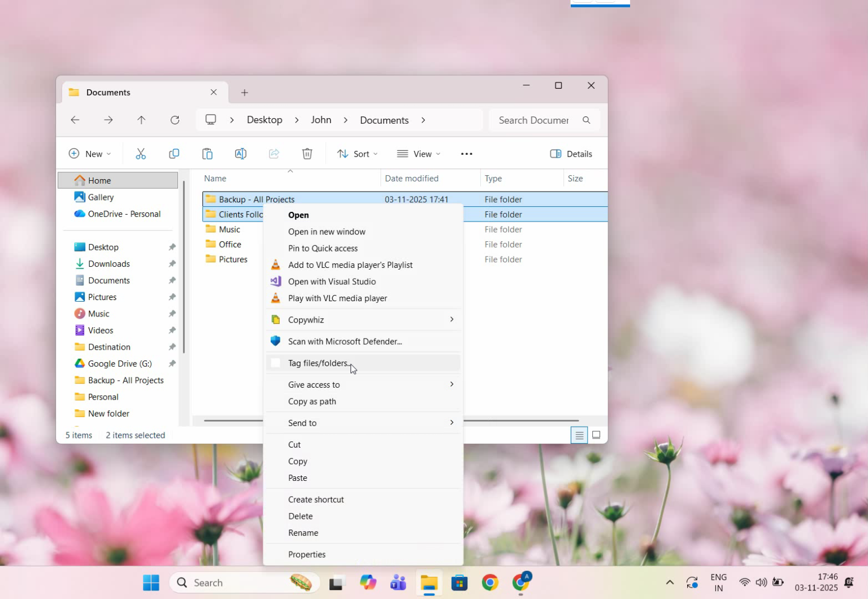Viewport: 868px width, 599px height.
Task: Refresh the folder using the refresh icon
Action: (175, 120)
